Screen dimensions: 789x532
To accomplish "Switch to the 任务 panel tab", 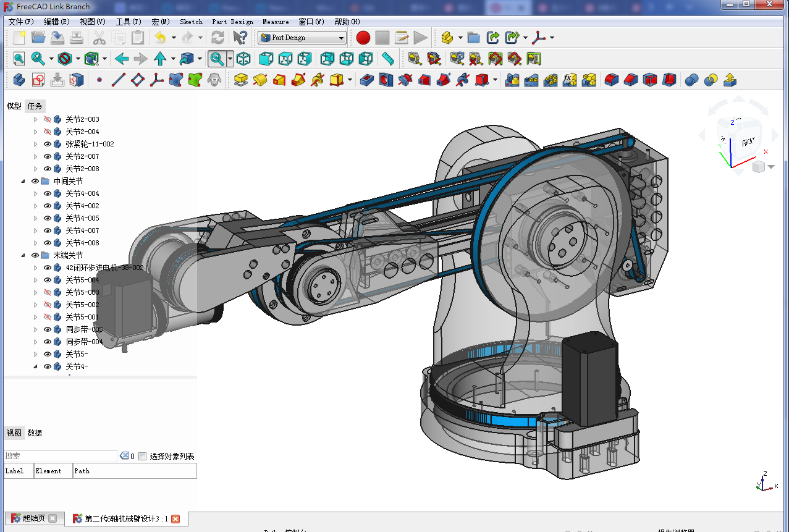I will click(35, 106).
